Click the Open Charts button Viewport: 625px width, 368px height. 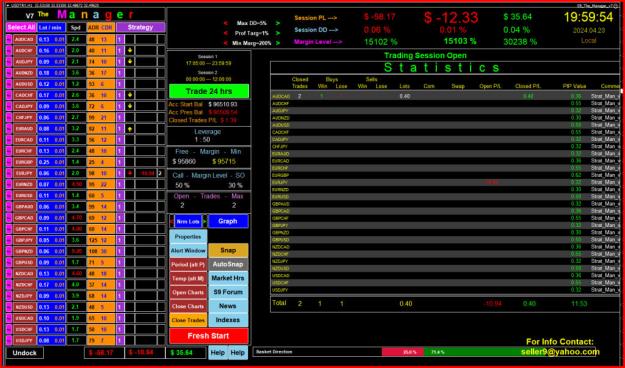pos(188,292)
